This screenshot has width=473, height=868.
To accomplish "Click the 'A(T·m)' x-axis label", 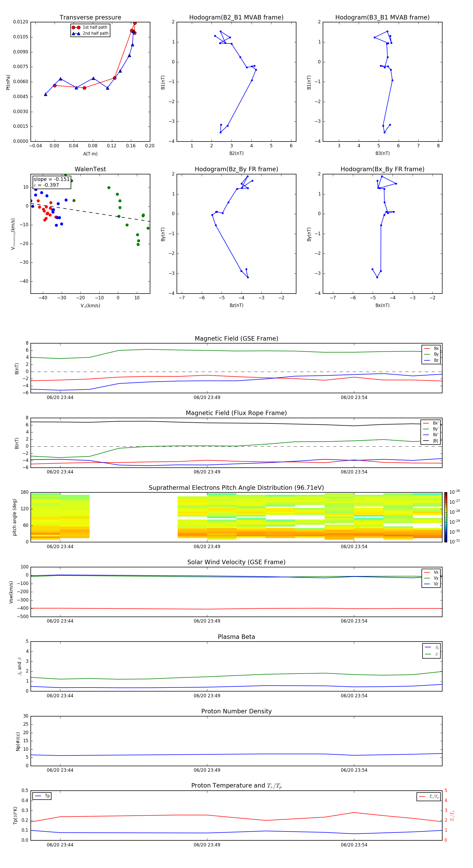I will [x=90, y=154].
